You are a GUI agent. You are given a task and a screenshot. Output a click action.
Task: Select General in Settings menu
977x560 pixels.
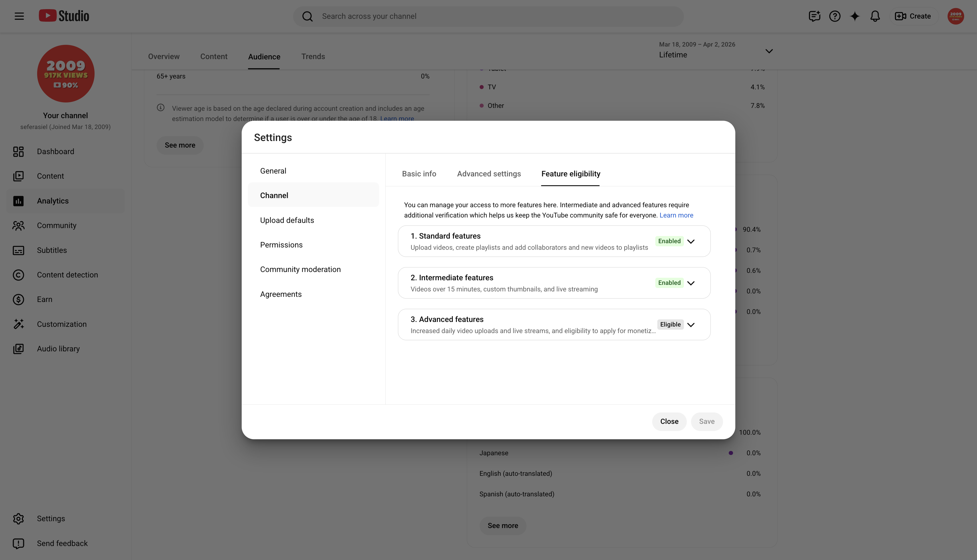tap(313, 171)
